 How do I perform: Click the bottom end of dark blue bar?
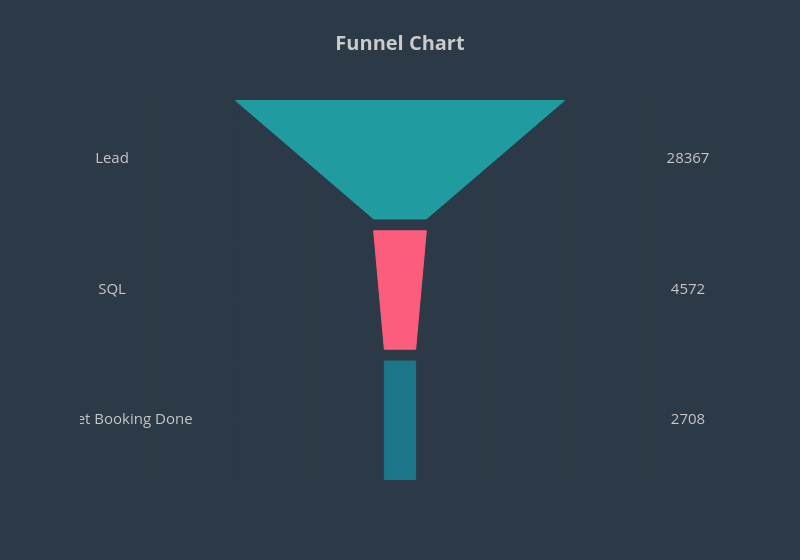[x=400, y=476]
